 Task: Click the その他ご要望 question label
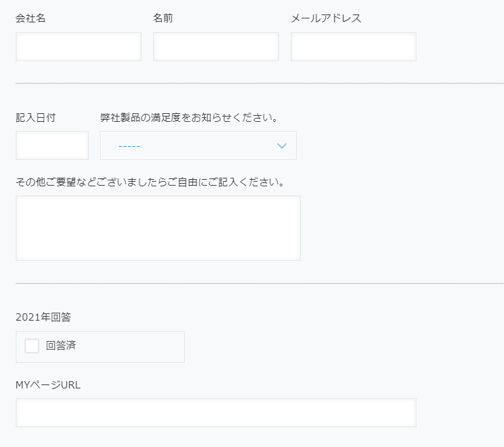(x=150, y=182)
